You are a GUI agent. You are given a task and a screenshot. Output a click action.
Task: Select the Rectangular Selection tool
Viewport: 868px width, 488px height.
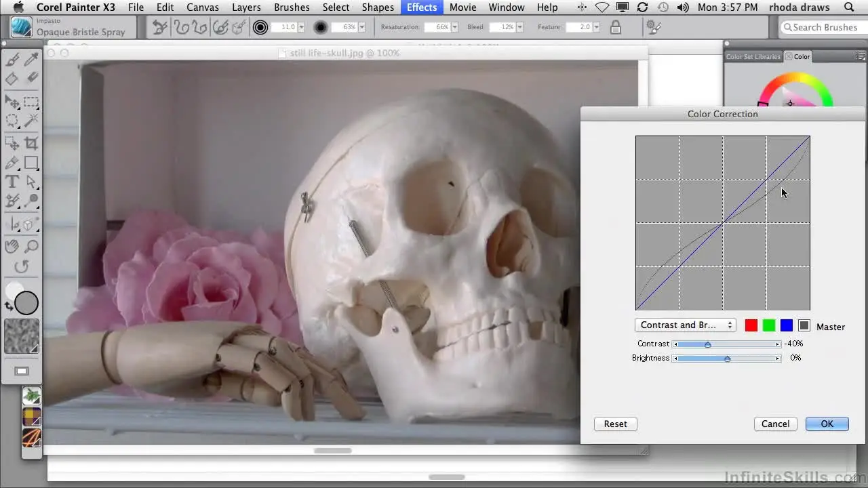(x=32, y=102)
